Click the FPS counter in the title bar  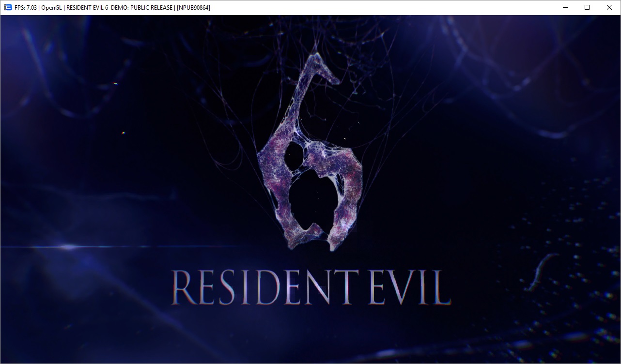[x=25, y=8]
